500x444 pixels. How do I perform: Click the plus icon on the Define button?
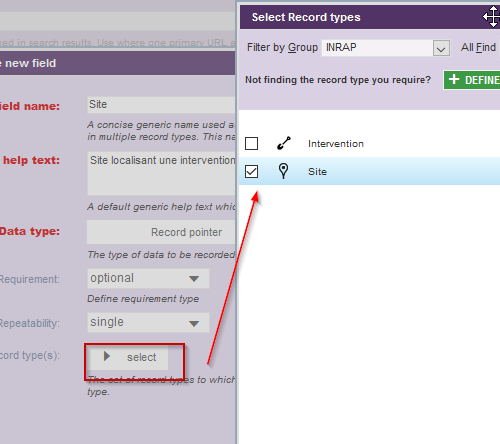(454, 79)
